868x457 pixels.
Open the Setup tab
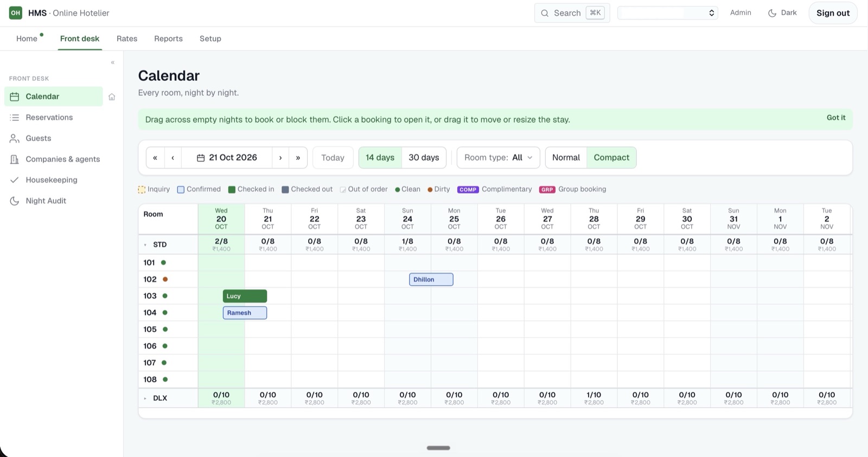click(210, 39)
